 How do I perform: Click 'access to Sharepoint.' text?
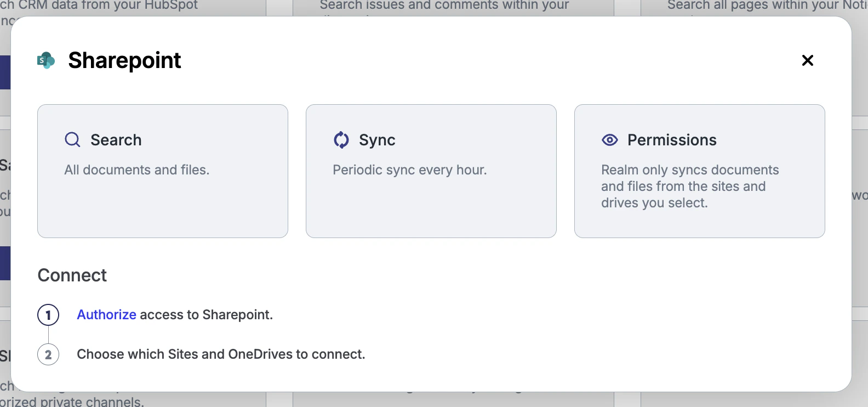[x=206, y=315]
